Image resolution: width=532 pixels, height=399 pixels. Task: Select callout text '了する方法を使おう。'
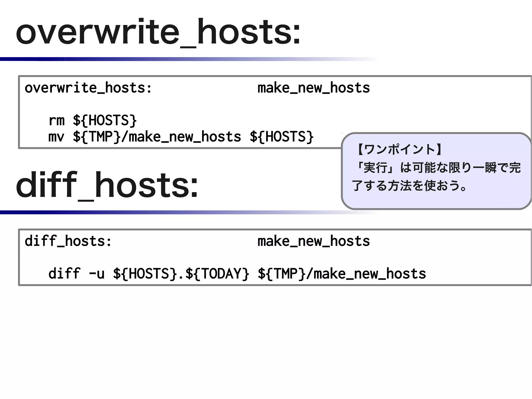click(410, 186)
